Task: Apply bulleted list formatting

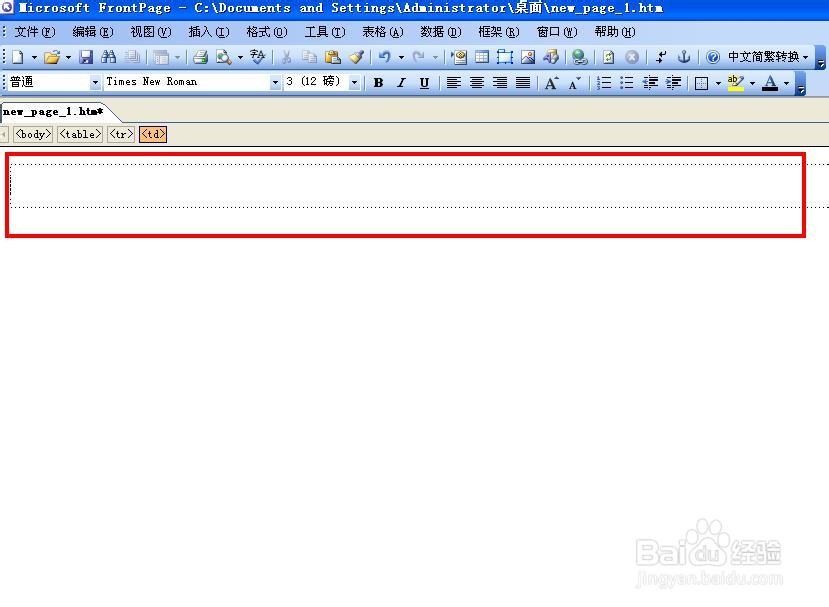Action: [x=627, y=83]
